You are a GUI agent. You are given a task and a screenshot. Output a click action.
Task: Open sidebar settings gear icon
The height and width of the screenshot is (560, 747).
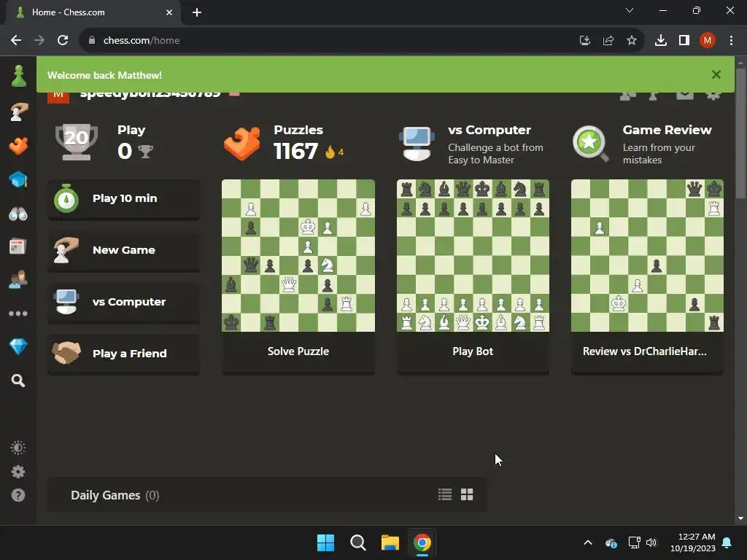(18, 472)
